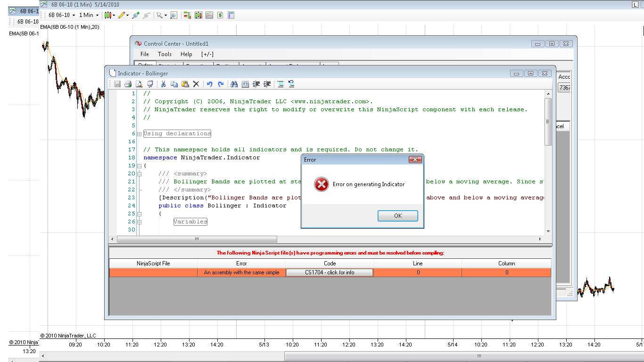Screen dimensions: 644x362
Task: Click the Redo arrow icon
Action: coord(220,84)
